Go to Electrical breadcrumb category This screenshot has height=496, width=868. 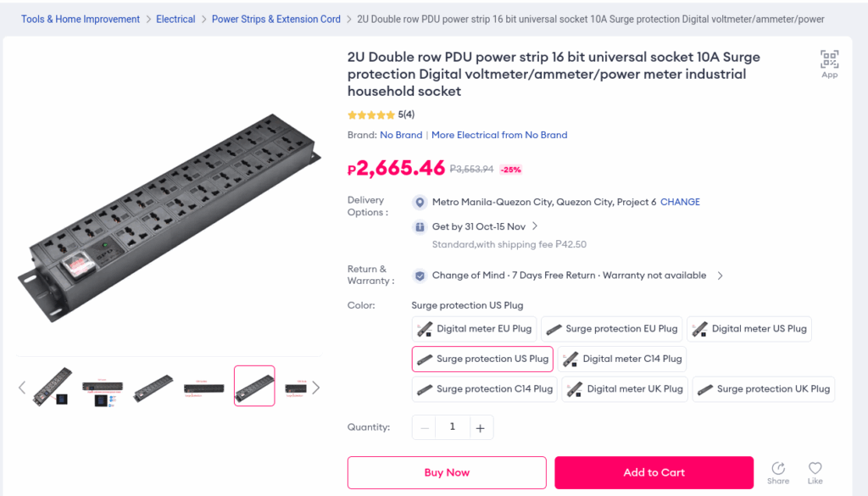pyautogui.click(x=175, y=19)
